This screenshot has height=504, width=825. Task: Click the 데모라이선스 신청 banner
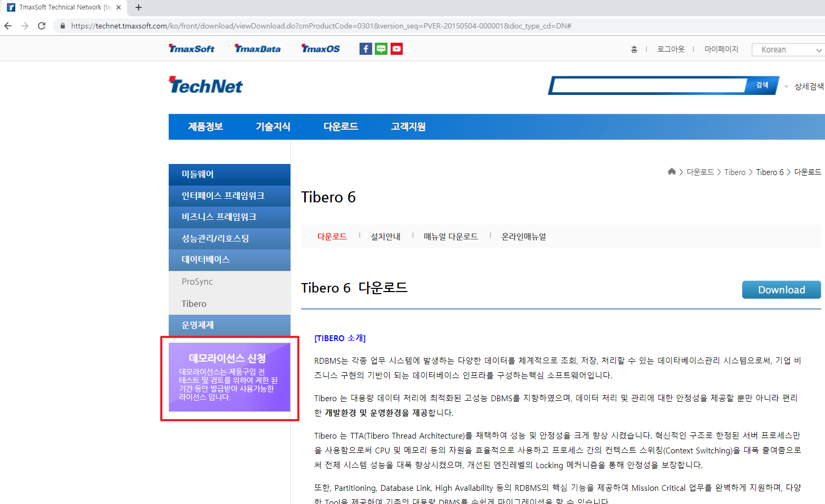(229, 377)
